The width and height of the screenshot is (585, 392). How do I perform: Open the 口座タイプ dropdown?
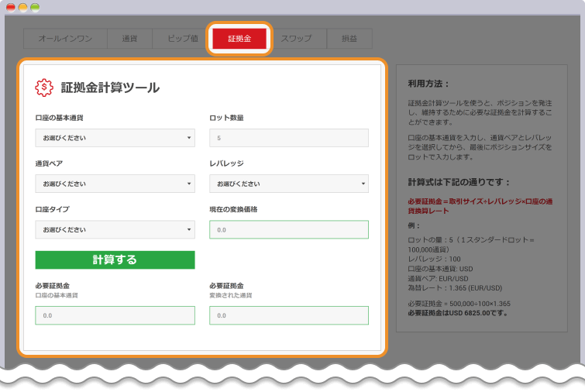pos(115,229)
